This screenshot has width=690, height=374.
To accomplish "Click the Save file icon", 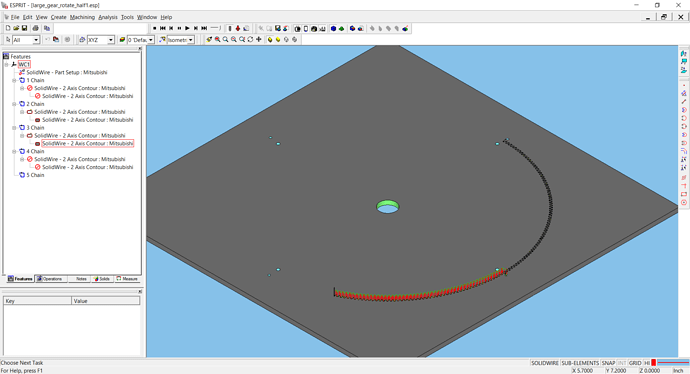I will pos(24,28).
